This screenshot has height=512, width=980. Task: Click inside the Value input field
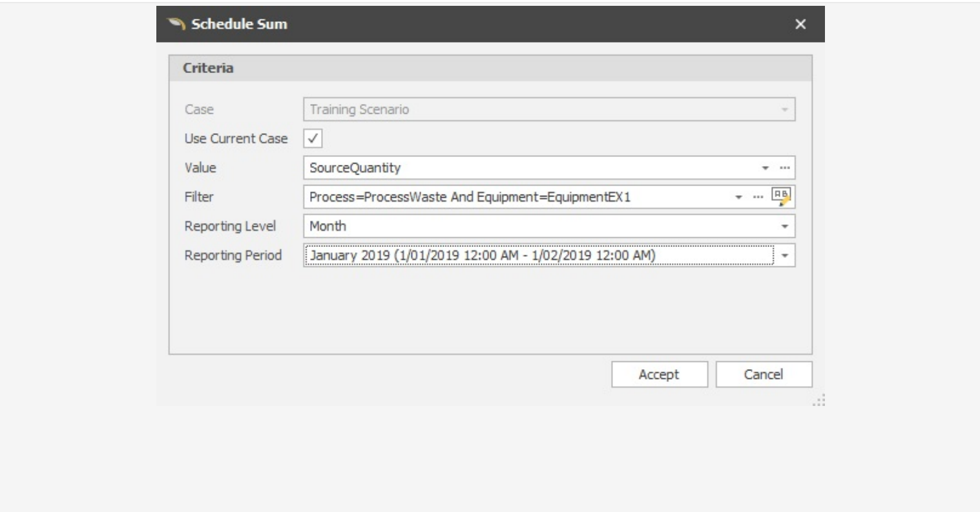coord(452,167)
